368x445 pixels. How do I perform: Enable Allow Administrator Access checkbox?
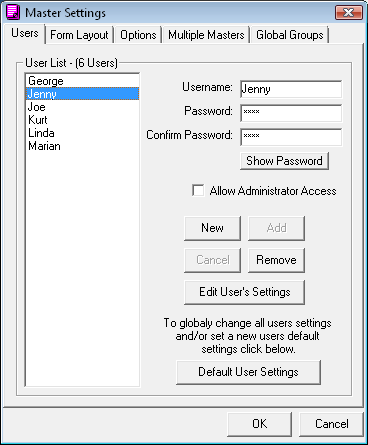(198, 191)
